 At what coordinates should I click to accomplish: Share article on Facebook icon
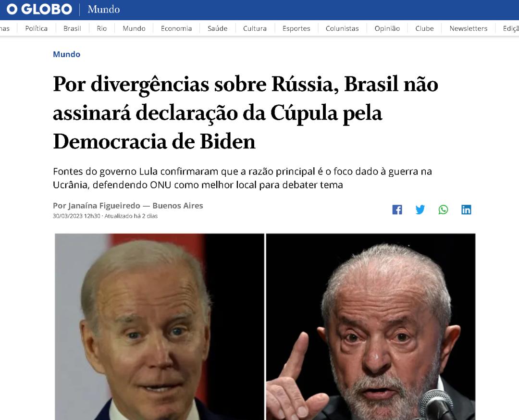point(397,210)
